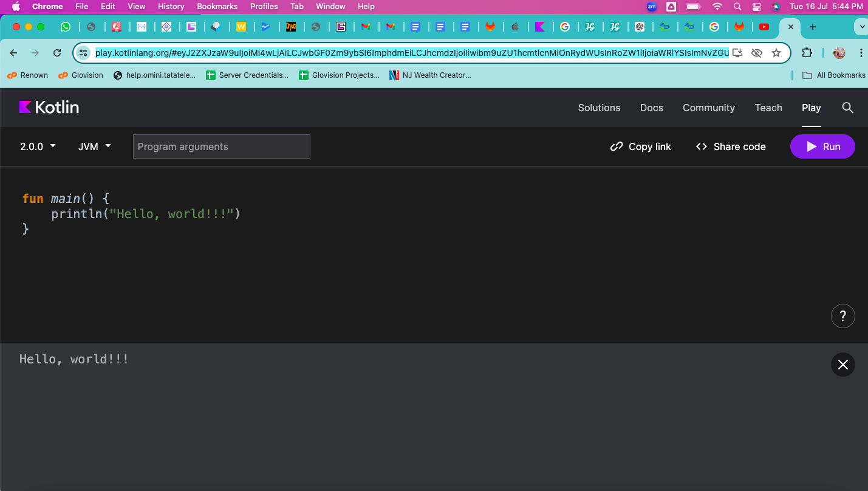The height and width of the screenshot is (491, 868).
Task: Expand the Chrome tab search dropdown
Action: (x=860, y=27)
